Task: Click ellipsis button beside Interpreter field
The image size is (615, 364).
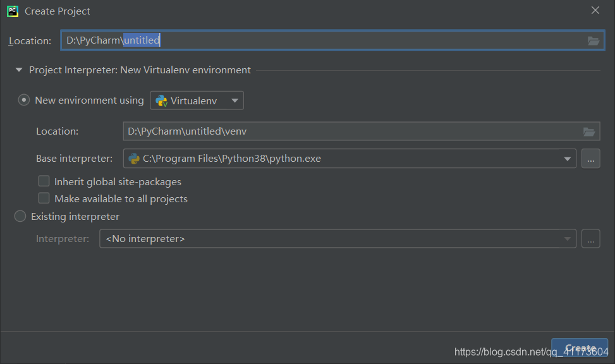Action: click(x=591, y=238)
